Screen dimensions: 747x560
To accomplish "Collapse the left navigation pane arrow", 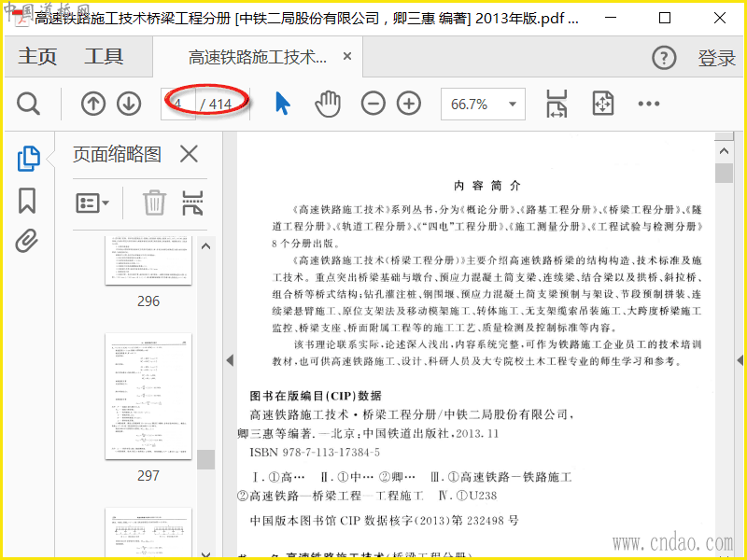I will pos(230,360).
